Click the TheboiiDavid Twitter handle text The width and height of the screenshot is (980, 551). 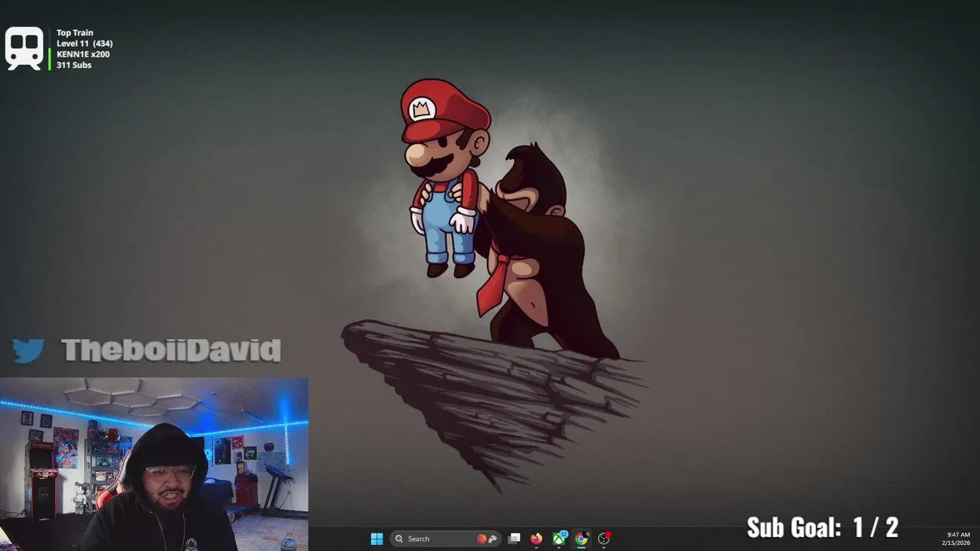click(x=171, y=350)
